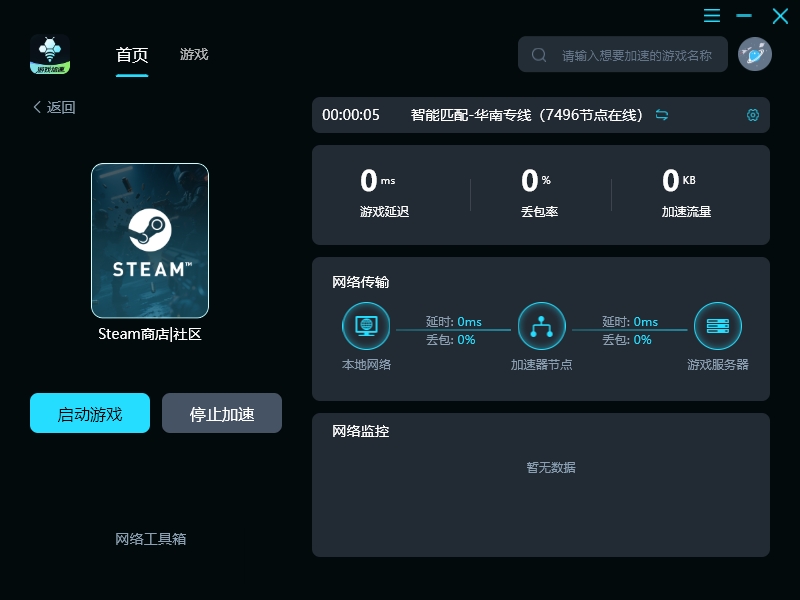Click the 本地网络 computer icon
The height and width of the screenshot is (600, 800).
click(366, 326)
